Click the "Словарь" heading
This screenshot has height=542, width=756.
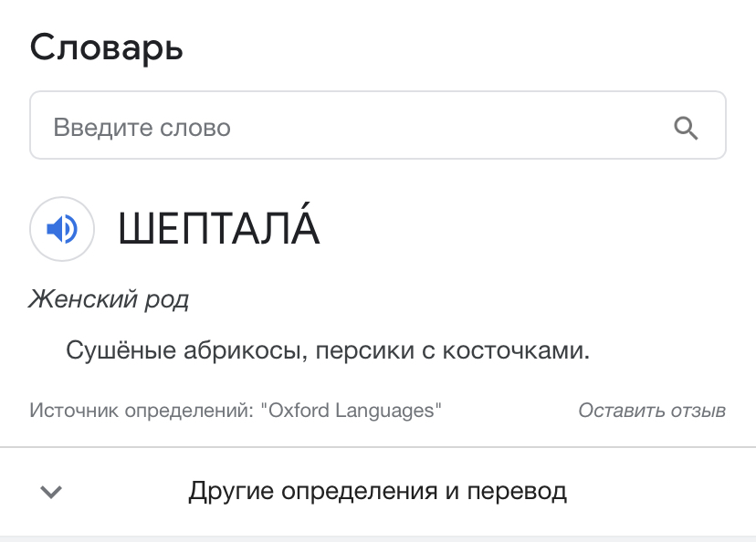point(107,48)
